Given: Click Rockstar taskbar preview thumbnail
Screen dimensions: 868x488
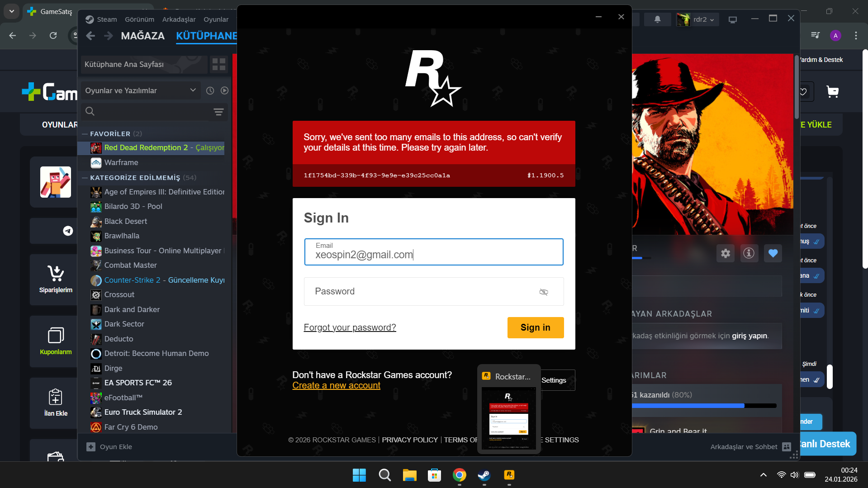Looking at the screenshot, I should pyautogui.click(x=509, y=418).
